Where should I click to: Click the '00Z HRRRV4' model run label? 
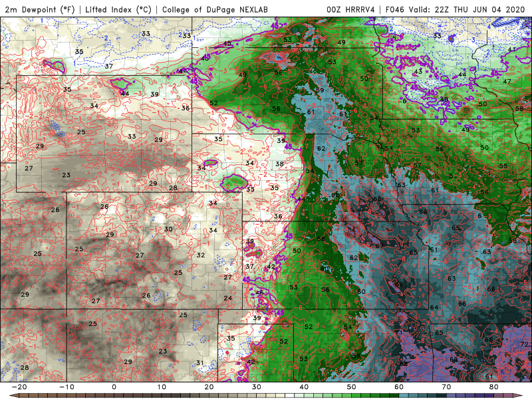click(x=350, y=9)
